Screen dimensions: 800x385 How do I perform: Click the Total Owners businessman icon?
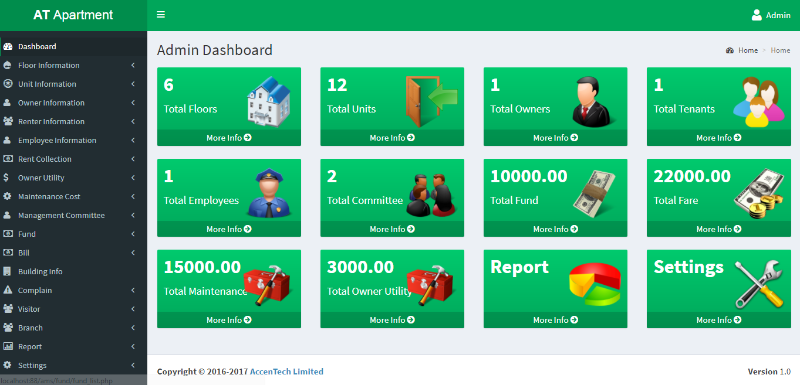[x=590, y=101]
